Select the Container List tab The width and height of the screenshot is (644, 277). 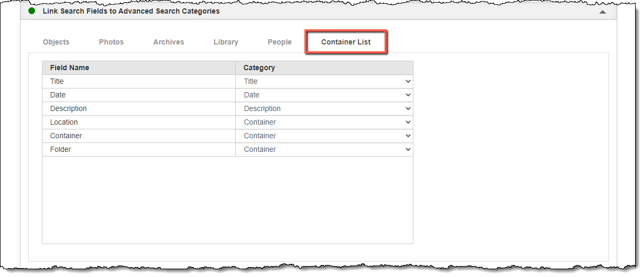[346, 42]
